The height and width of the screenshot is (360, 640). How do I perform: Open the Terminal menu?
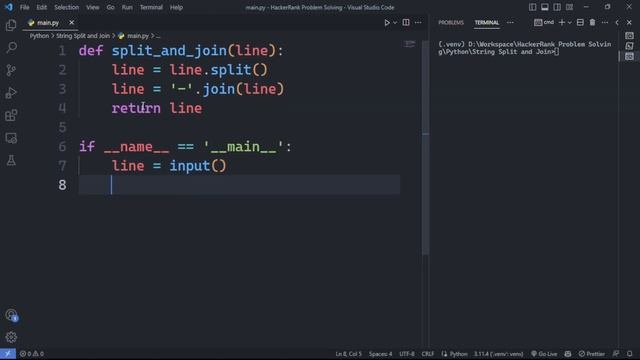point(151,7)
